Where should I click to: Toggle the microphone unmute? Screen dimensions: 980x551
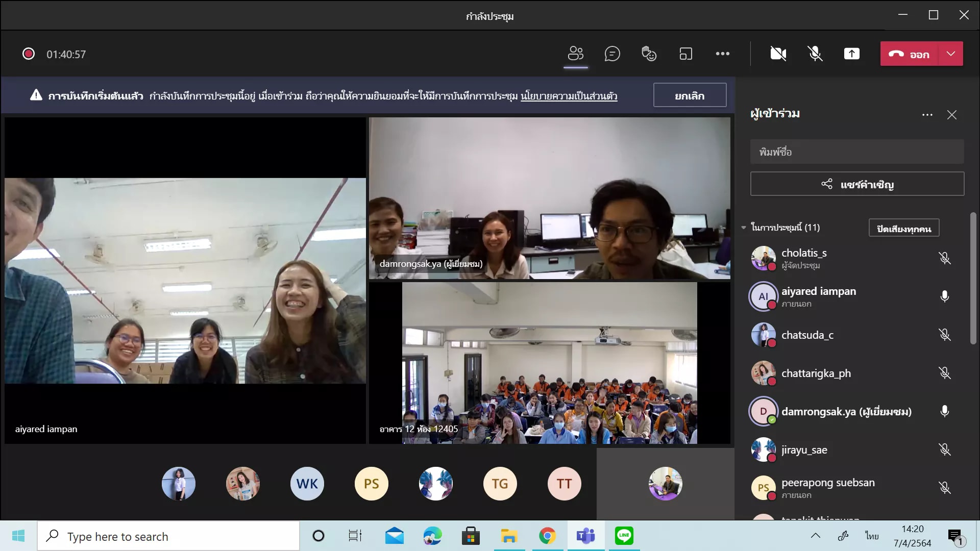[815, 54]
